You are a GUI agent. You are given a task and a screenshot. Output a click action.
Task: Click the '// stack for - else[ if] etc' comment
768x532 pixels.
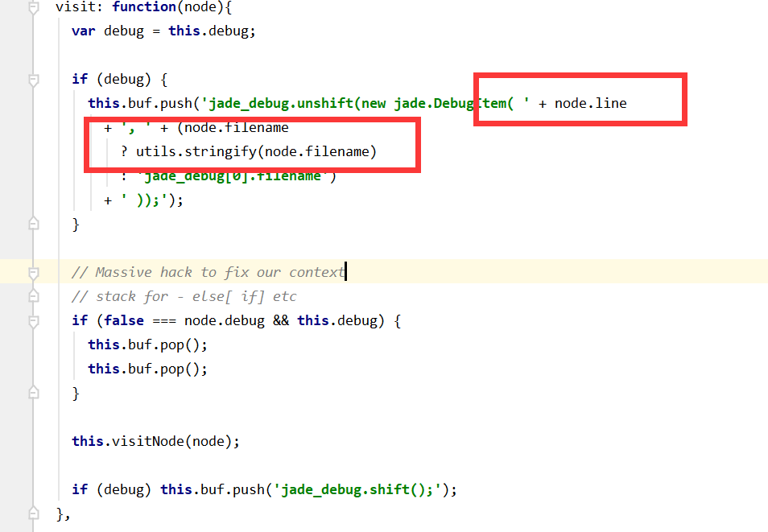184,296
